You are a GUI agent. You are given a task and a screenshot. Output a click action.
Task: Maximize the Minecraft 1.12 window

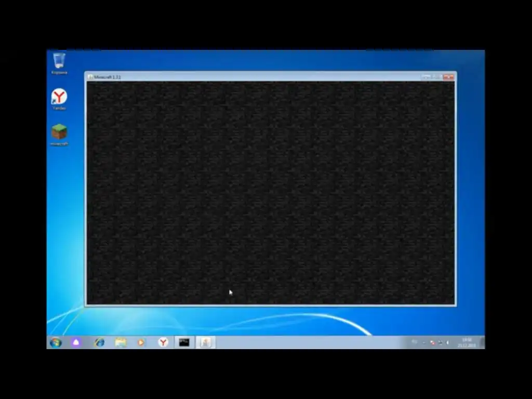pyautogui.click(x=437, y=77)
